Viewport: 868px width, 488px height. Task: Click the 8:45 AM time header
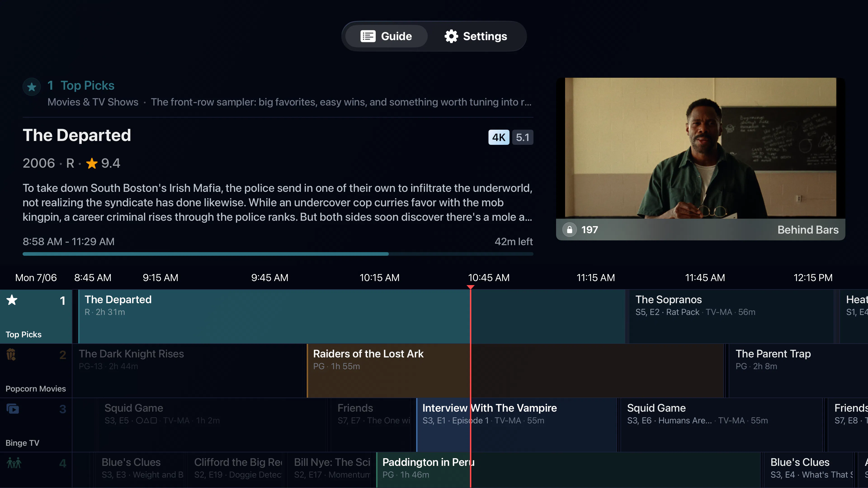(x=93, y=277)
